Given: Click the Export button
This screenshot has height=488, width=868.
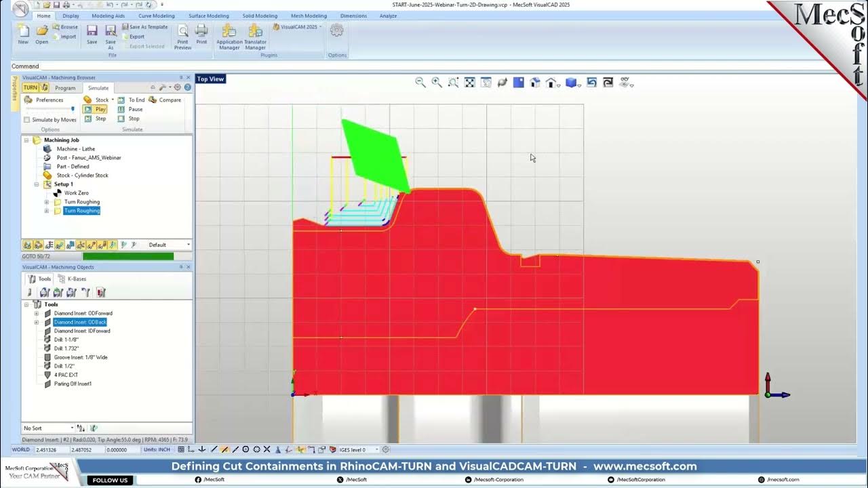Looking at the screenshot, I should [x=133, y=37].
